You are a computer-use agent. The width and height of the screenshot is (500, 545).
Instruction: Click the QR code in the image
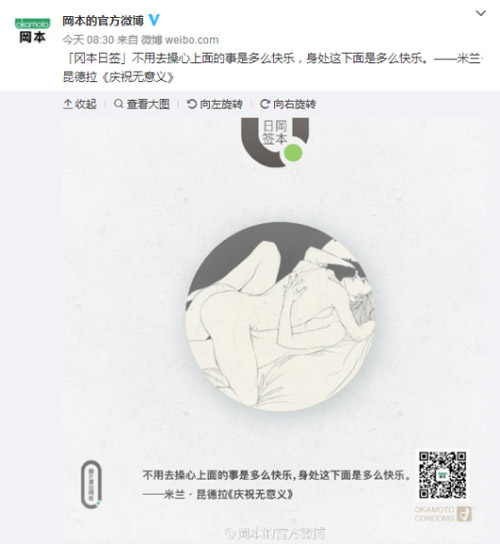pyautogui.click(x=442, y=474)
